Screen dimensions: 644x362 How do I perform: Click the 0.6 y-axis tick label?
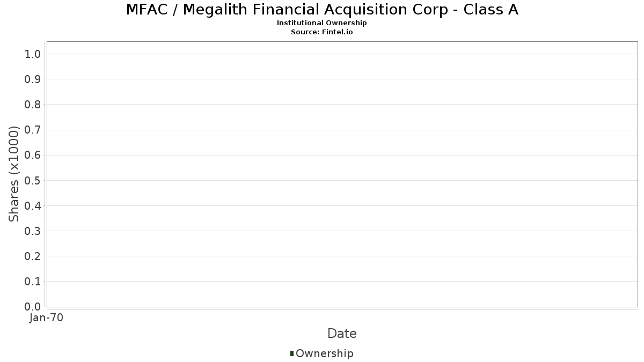click(x=33, y=155)
